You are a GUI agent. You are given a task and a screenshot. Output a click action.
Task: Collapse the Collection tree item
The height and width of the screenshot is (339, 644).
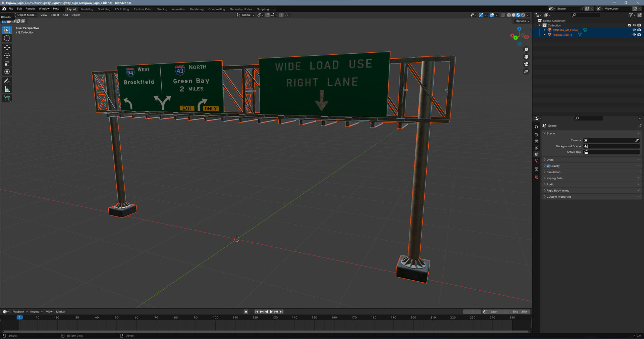[540, 25]
